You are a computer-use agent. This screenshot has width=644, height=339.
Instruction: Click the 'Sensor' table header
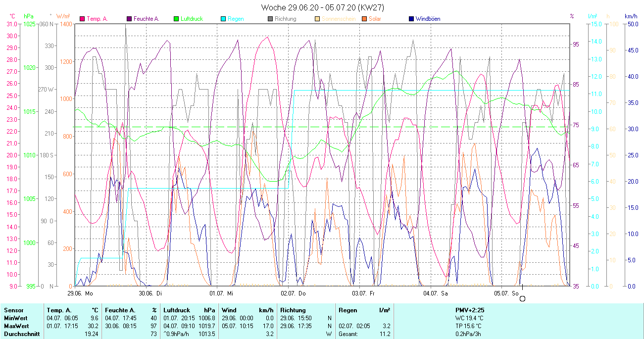tap(13, 310)
